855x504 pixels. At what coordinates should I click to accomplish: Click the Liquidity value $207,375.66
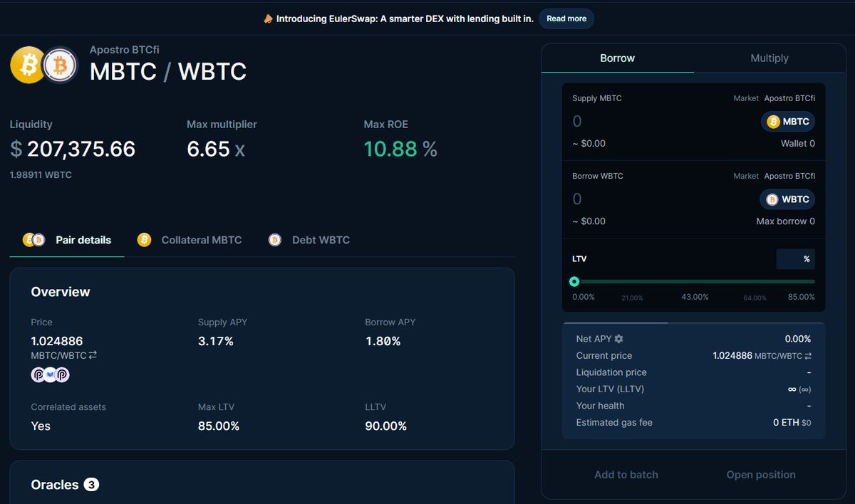coord(73,149)
